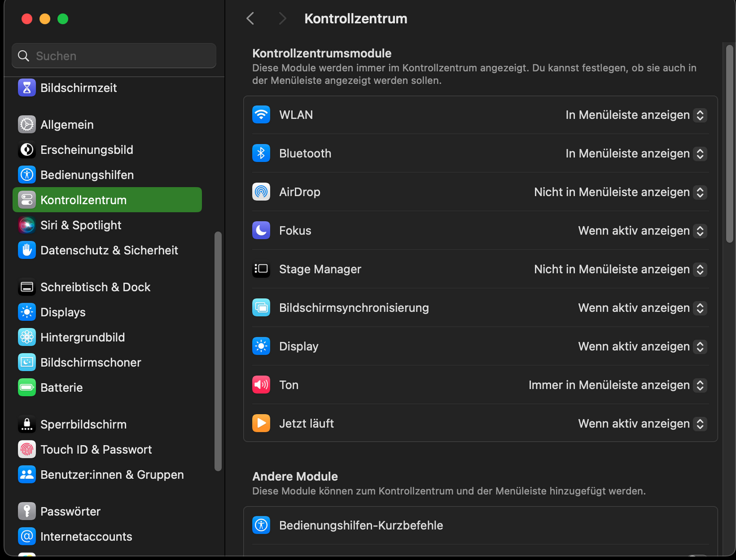Go to Allgemein settings
Viewport: 736px width, 560px height.
107,124
